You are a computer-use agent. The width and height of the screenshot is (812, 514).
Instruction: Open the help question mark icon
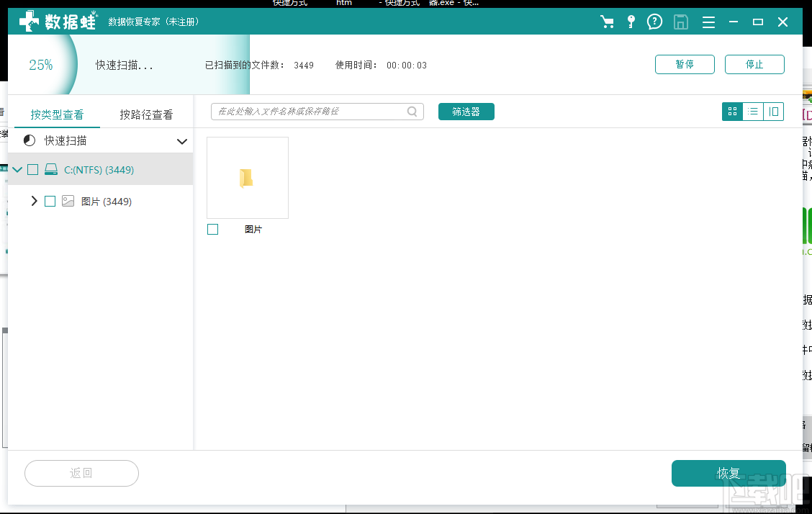[654, 22]
